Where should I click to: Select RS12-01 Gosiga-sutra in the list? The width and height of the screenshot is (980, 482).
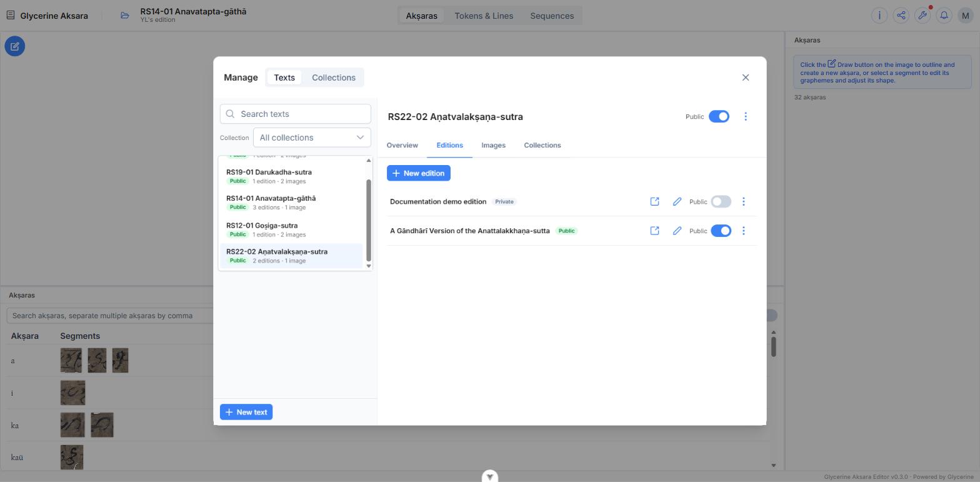[291, 229]
